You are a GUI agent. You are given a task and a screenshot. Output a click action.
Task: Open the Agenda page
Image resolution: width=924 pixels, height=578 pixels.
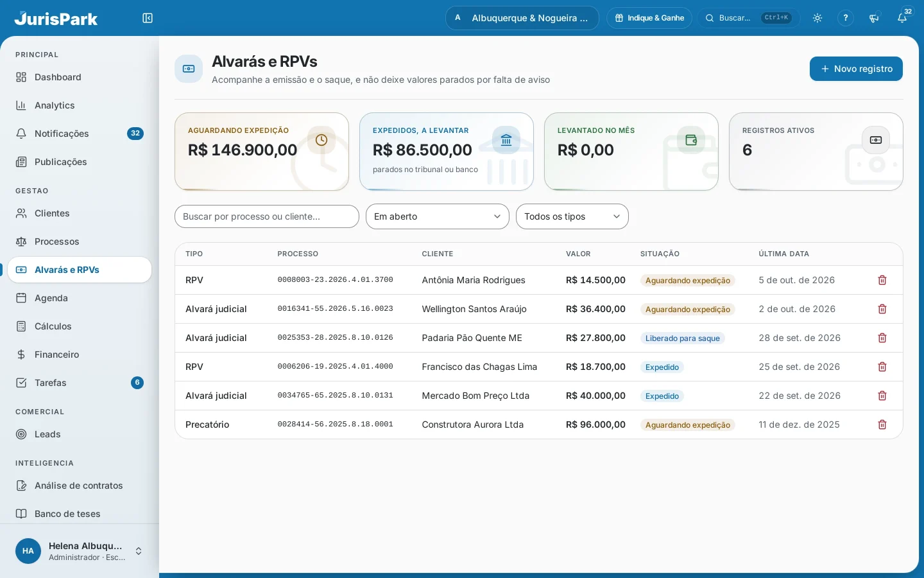point(80,298)
